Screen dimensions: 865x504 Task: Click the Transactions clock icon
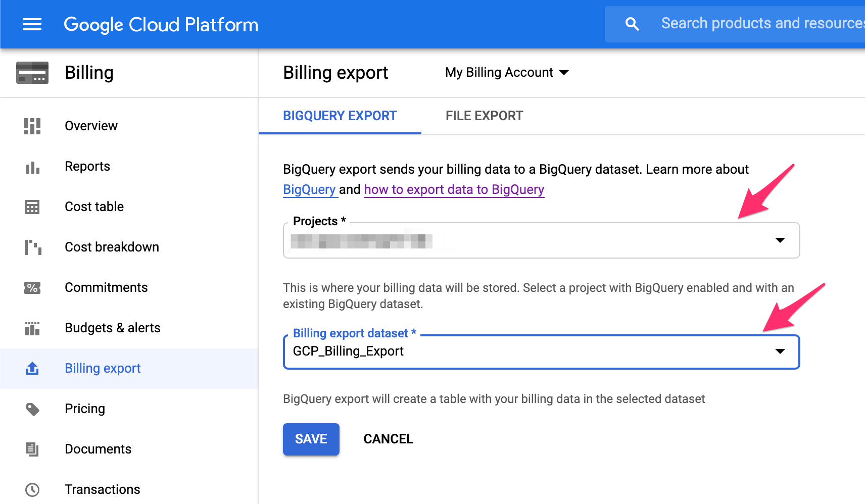point(32,489)
